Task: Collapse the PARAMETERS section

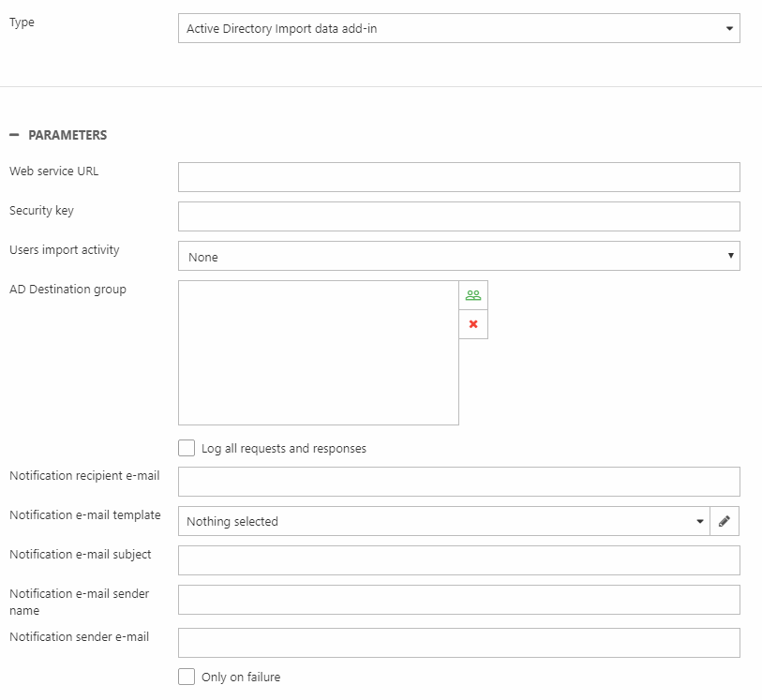Action: (x=14, y=135)
